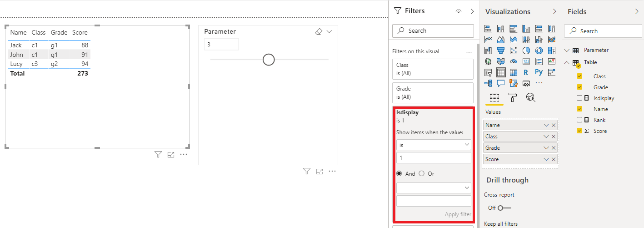This screenshot has width=644, height=228.
Task: Collapse the Filters pane
Action: coord(472,11)
